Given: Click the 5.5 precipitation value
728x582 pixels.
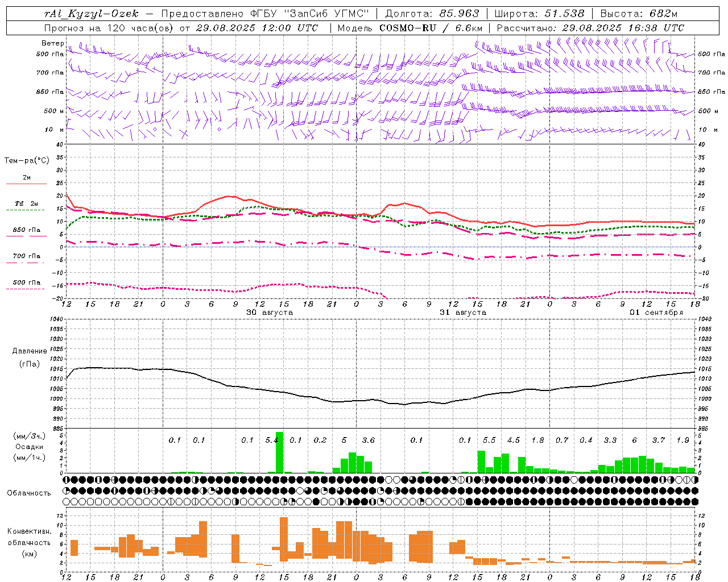Looking at the screenshot, I should [489, 440].
